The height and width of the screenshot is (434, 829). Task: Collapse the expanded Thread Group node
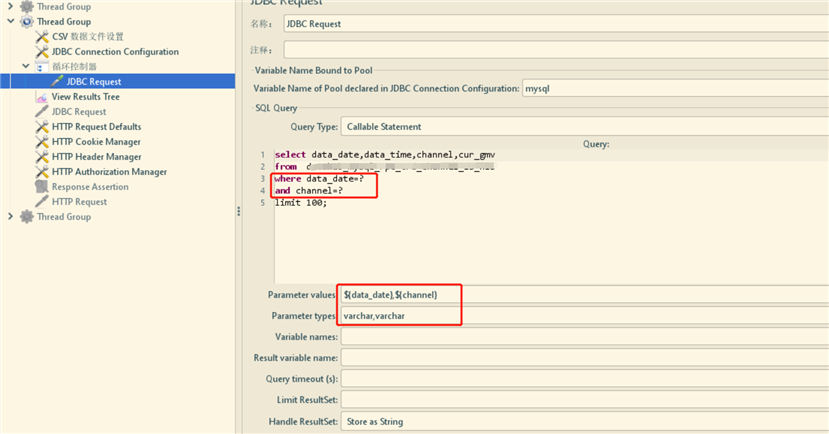click(11, 21)
